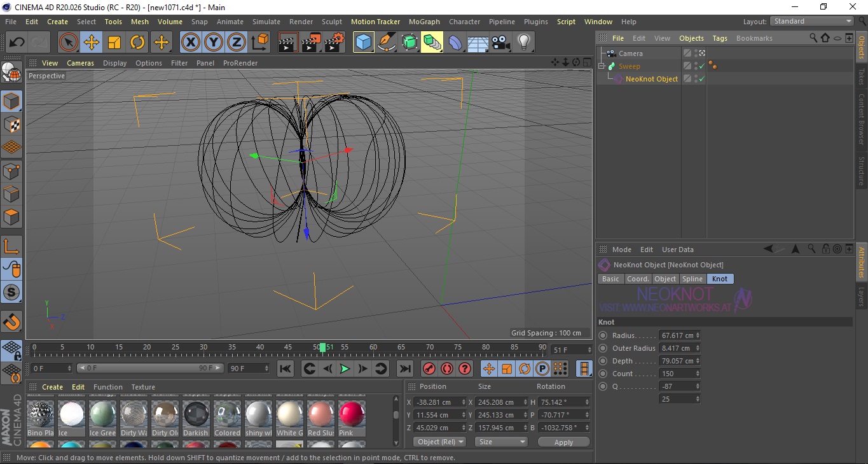
Task: Switch to the Knot tab
Action: (x=720, y=279)
